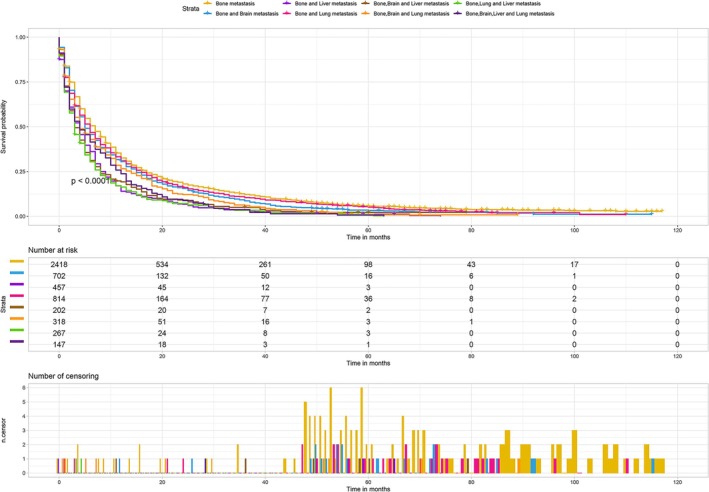Click the Bone and Lung metastasis legend marker

[287, 14]
